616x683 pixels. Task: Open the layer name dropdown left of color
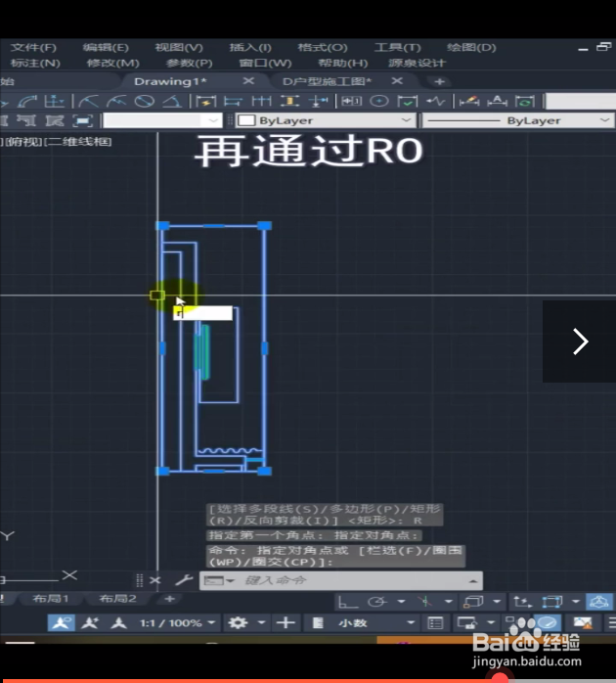(x=163, y=120)
